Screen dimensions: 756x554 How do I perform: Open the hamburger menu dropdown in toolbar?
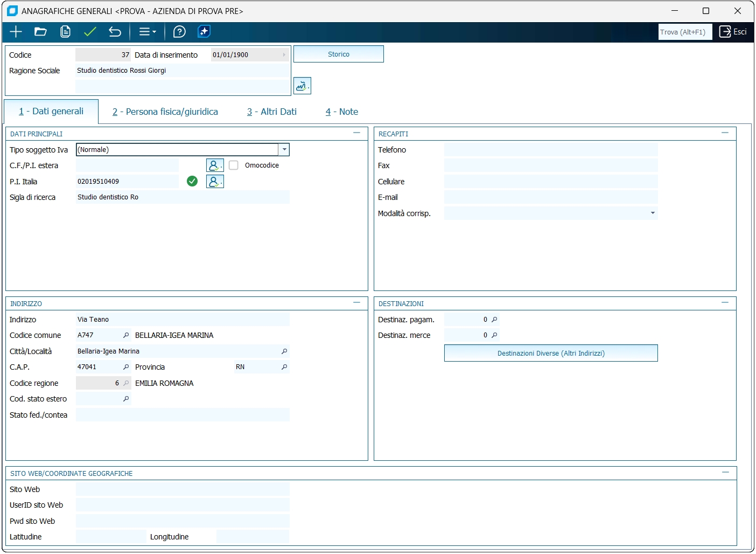point(147,32)
